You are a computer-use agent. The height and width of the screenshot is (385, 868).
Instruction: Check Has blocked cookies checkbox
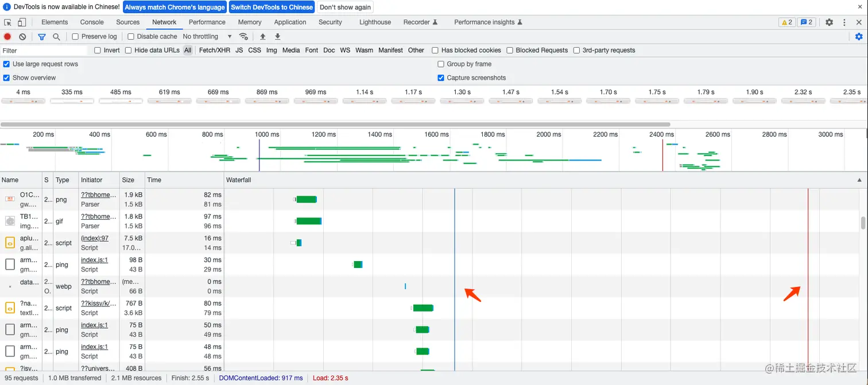click(435, 50)
